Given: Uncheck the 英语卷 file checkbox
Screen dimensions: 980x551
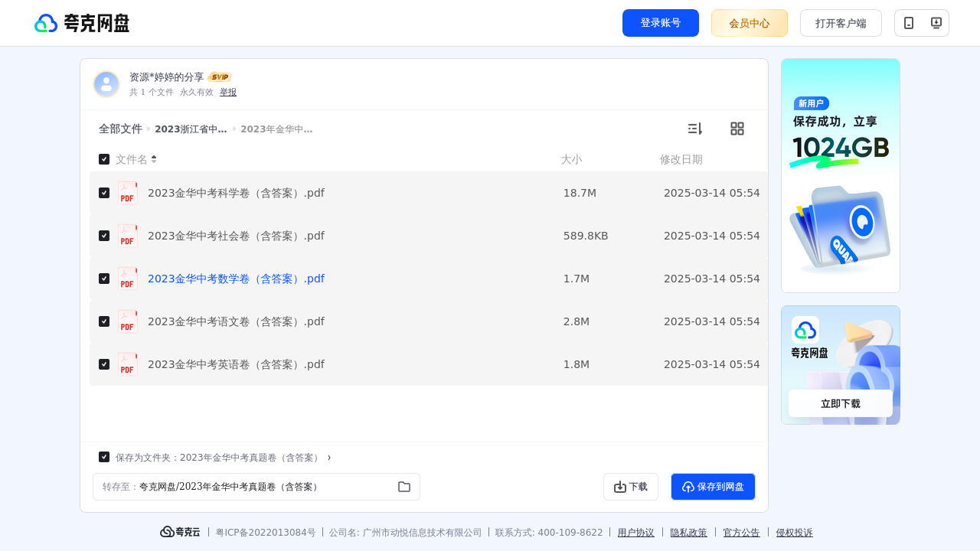Looking at the screenshot, I should tap(104, 364).
